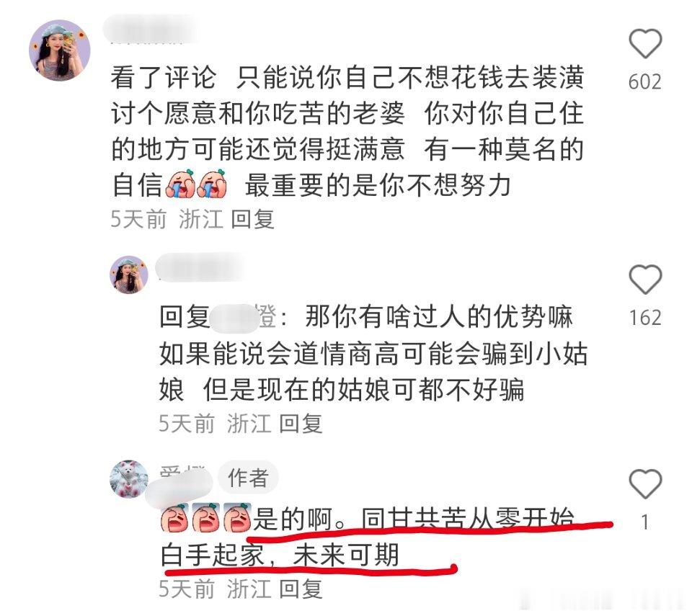Image resolution: width=692 pixels, height=616 pixels.
Task: Like the reply with 162 likes
Action: click(645, 280)
